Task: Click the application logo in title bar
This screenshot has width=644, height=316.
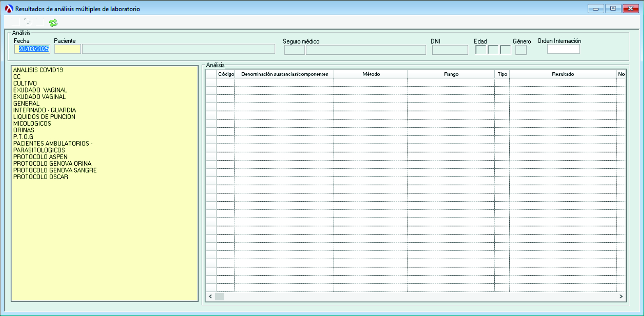Action: tap(9, 9)
